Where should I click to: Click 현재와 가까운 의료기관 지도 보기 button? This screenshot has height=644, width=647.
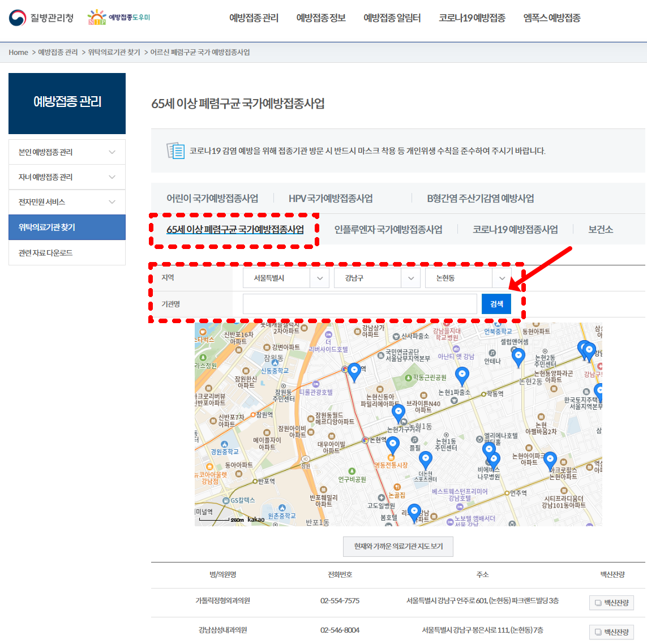(398, 547)
